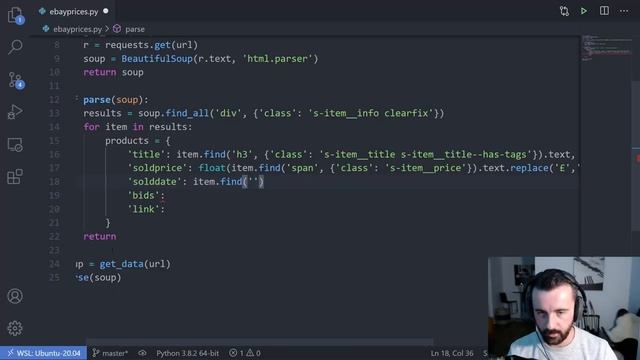Image resolution: width=640 pixels, height=360 pixels.
Task: Click the horizontal editor scrollbar
Action: pos(260,342)
